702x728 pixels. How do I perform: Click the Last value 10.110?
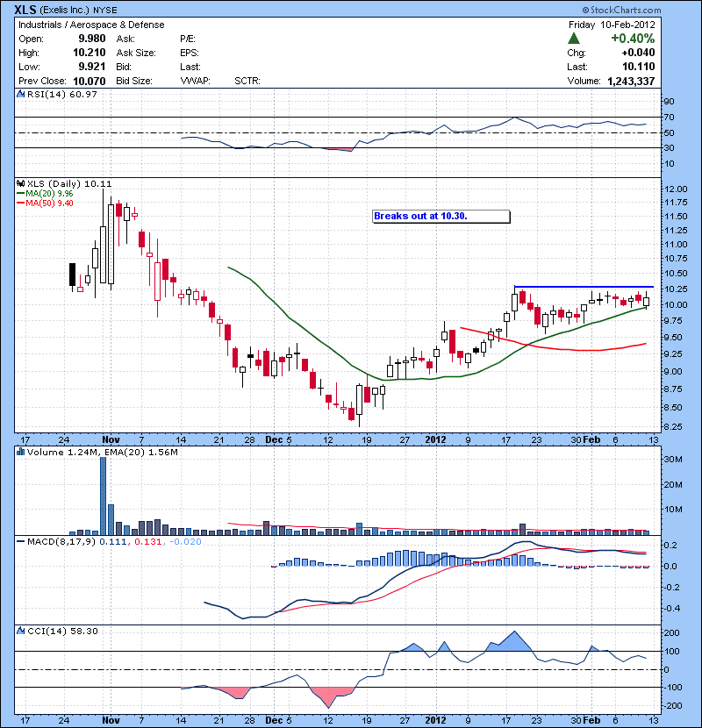tap(638, 67)
